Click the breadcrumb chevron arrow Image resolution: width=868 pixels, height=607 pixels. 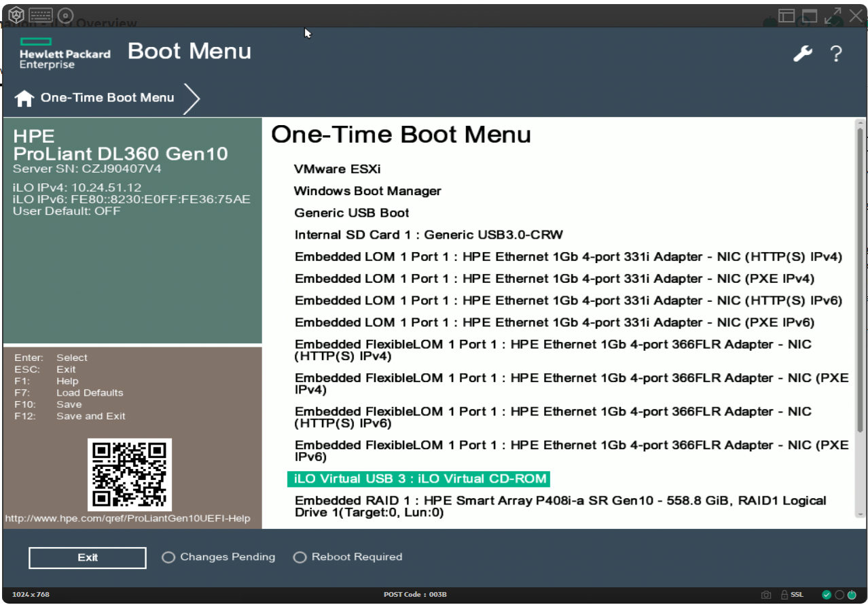[192, 99]
